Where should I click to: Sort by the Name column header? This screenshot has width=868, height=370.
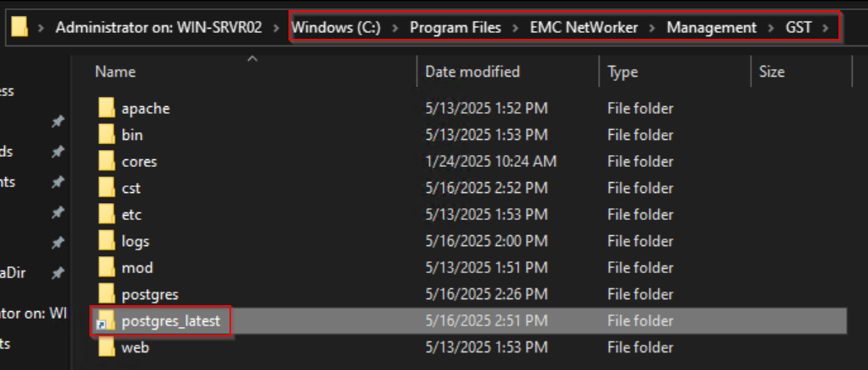point(115,72)
